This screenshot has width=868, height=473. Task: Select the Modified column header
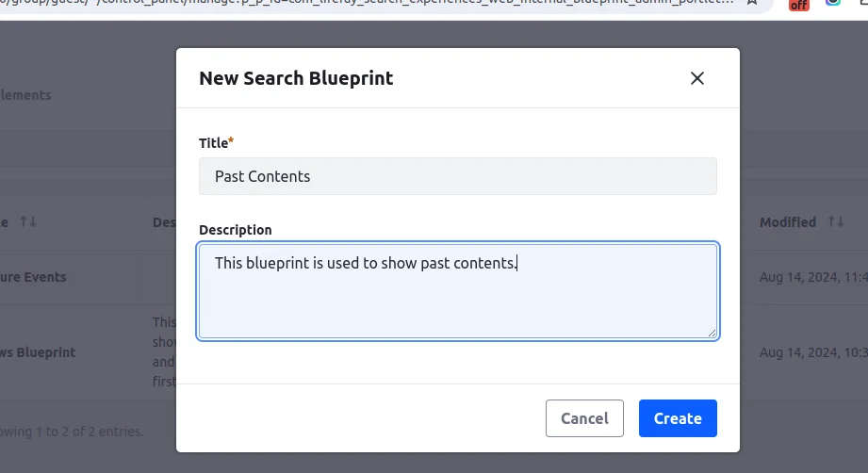788,221
